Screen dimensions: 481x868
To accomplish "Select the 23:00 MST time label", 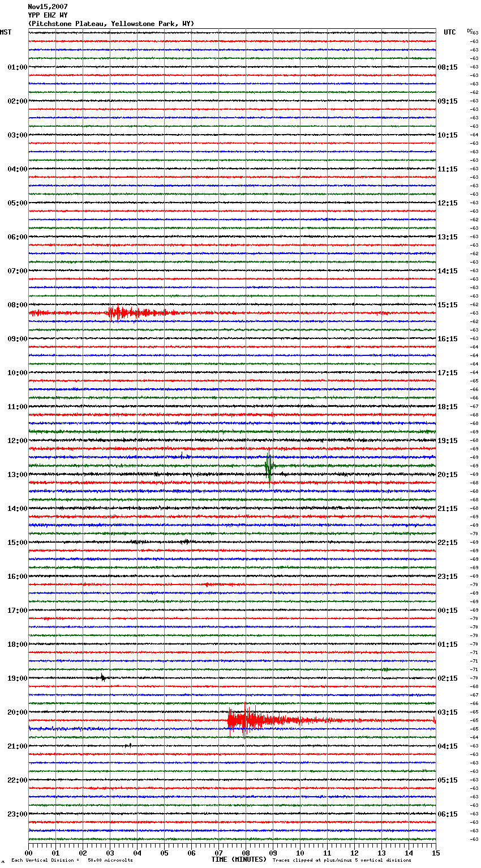I will click(17, 814).
